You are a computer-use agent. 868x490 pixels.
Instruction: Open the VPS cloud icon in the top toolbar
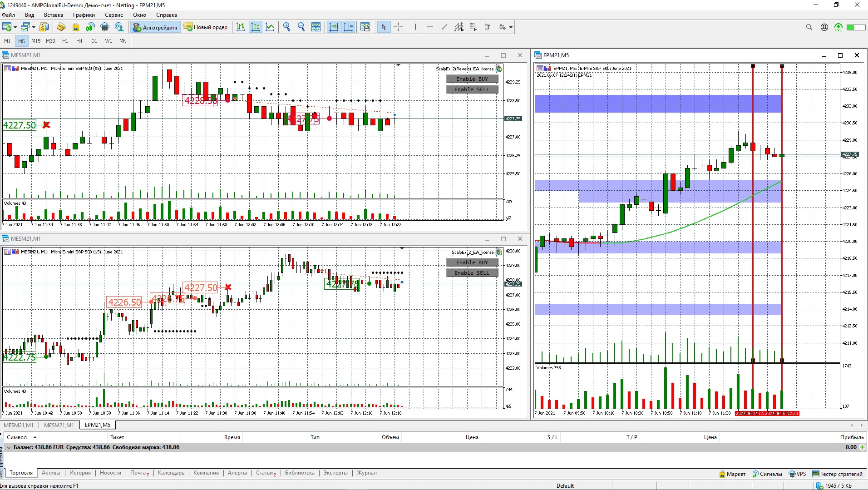click(105, 27)
